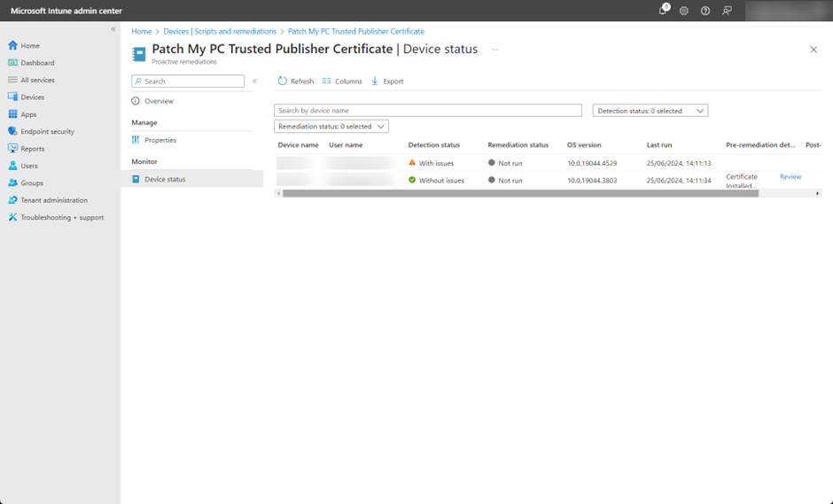Open the Columns chooser

[x=341, y=81]
